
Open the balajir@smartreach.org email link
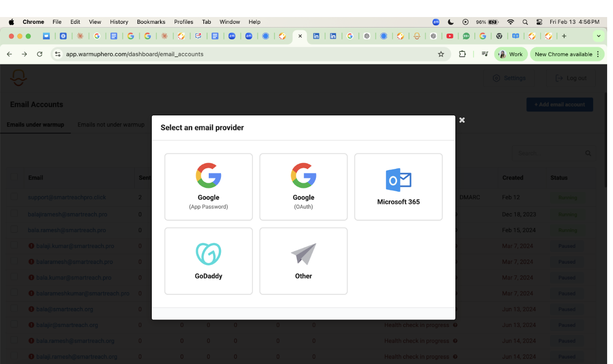click(67, 325)
